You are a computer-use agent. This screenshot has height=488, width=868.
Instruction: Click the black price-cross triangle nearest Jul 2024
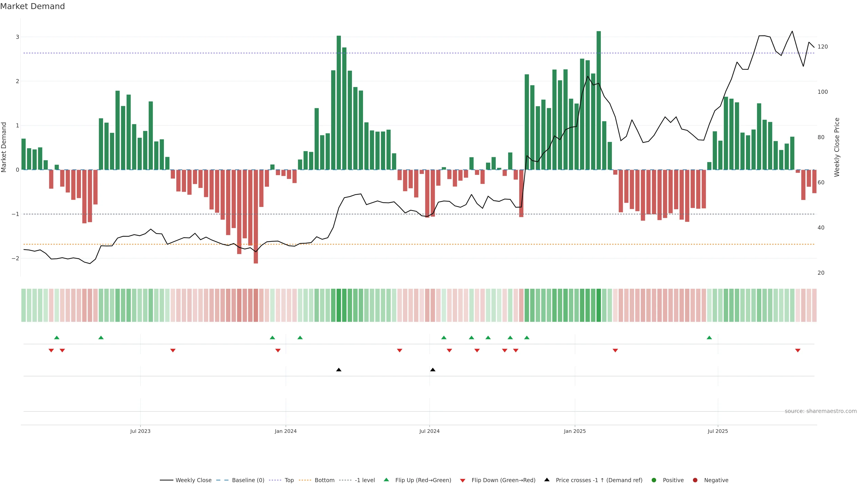433,370
